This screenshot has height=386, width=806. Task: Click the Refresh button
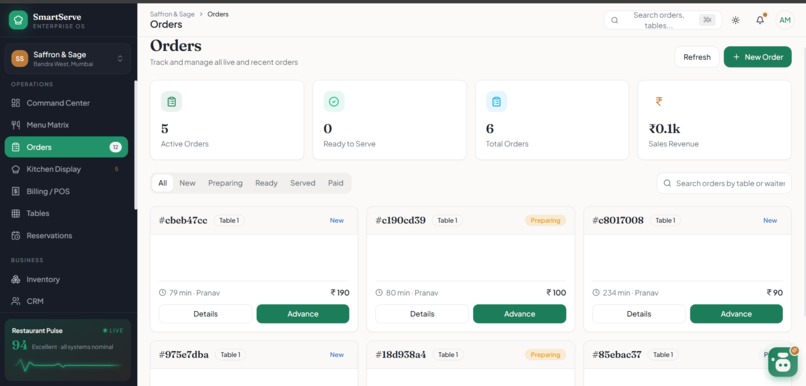(x=697, y=57)
